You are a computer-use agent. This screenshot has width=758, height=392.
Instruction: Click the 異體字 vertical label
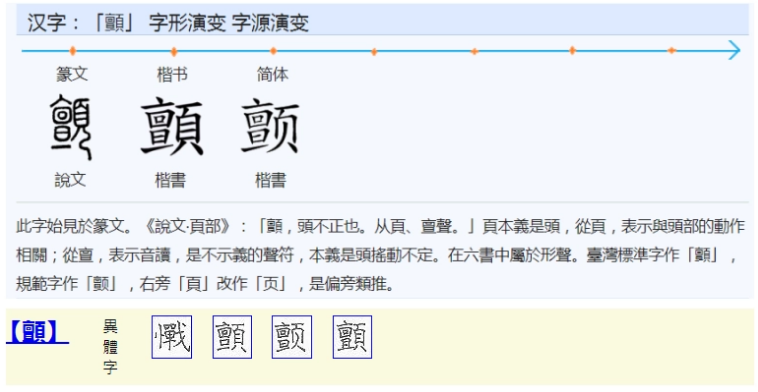110,347
